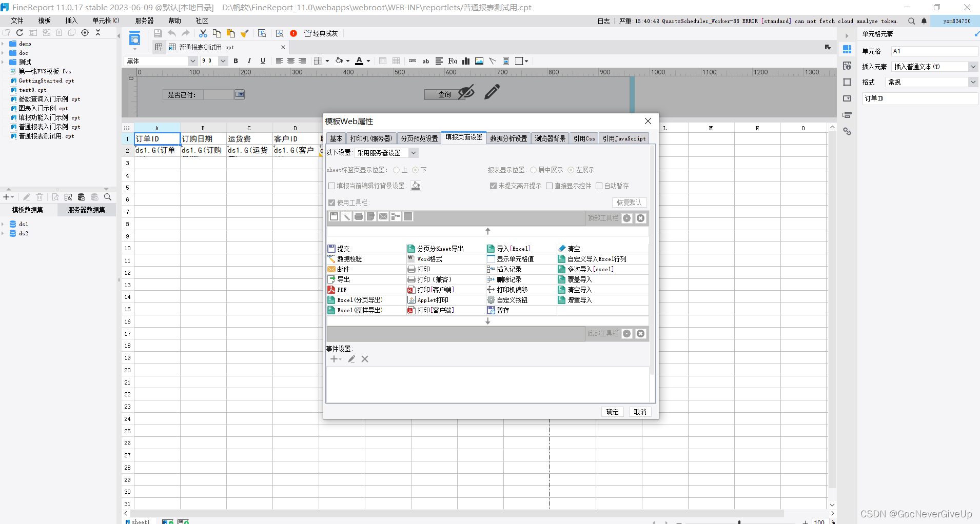Select 居中展示 radio button
Viewport: 980px width, 524px height.
pyautogui.click(x=534, y=170)
